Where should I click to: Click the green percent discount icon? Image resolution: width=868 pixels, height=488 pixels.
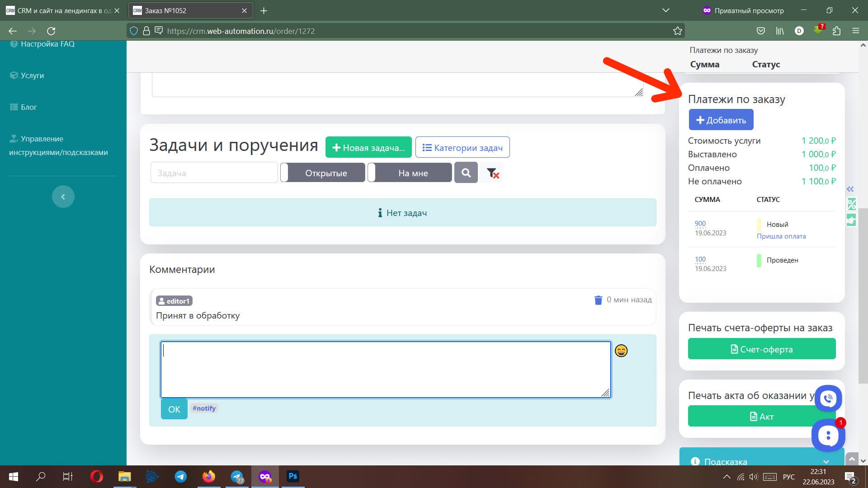pos(852,204)
